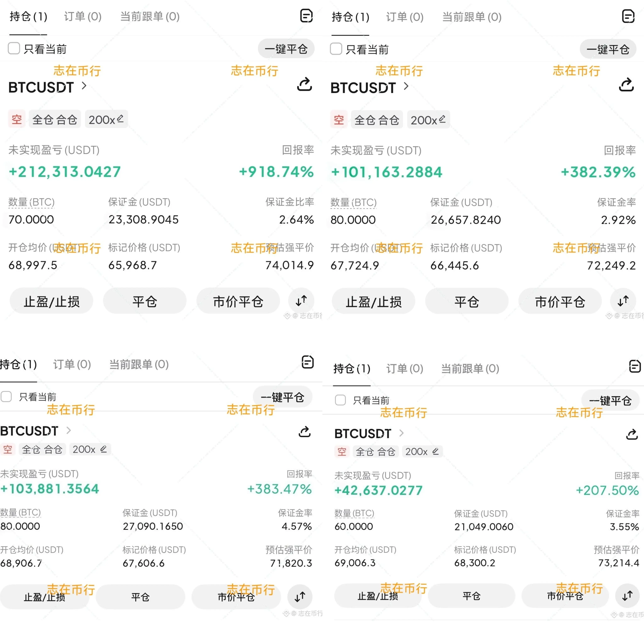This screenshot has width=644, height=644.
Task: Open order history icon above +101,163.2884 position
Action: (x=628, y=16)
